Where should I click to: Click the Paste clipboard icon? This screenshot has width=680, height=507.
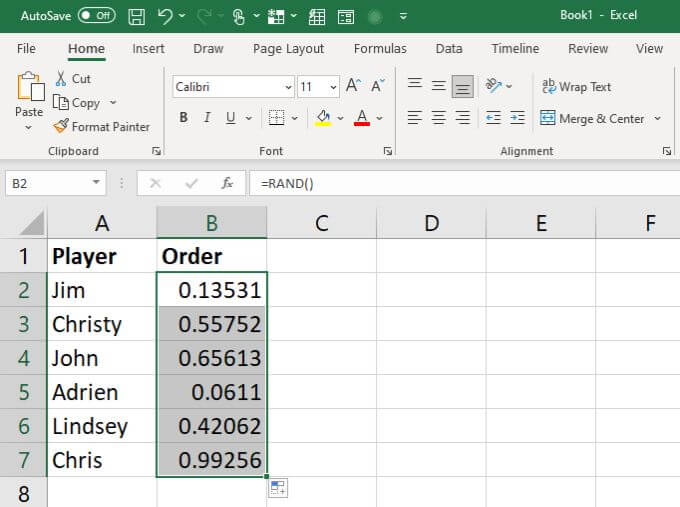click(x=30, y=87)
